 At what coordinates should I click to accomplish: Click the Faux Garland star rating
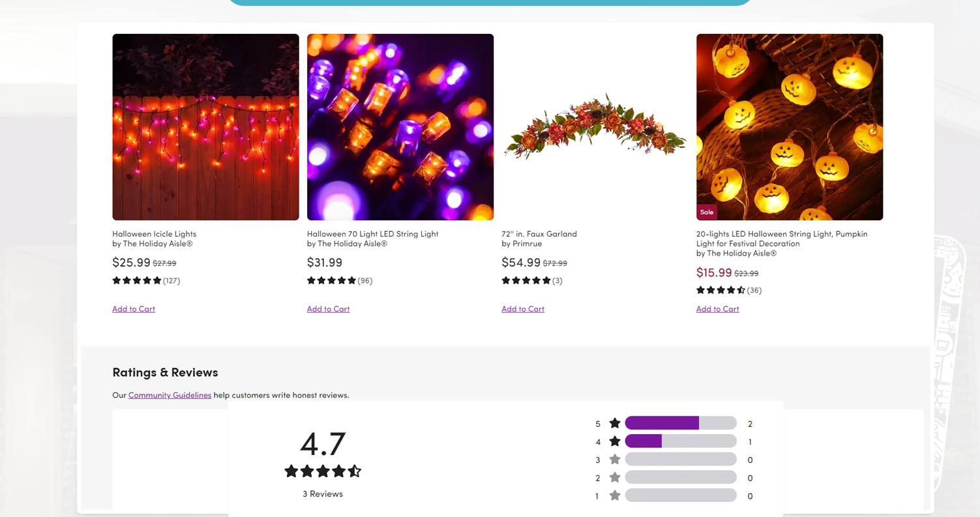[526, 281]
